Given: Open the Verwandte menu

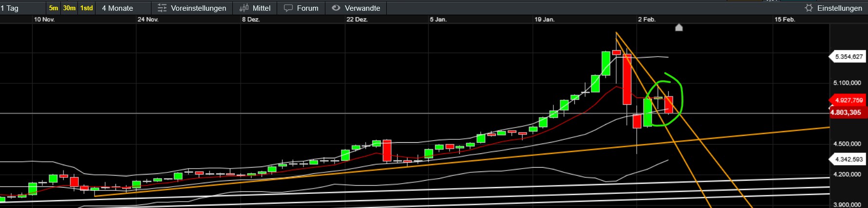Looking at the screenshot, I should pos(356,8).
